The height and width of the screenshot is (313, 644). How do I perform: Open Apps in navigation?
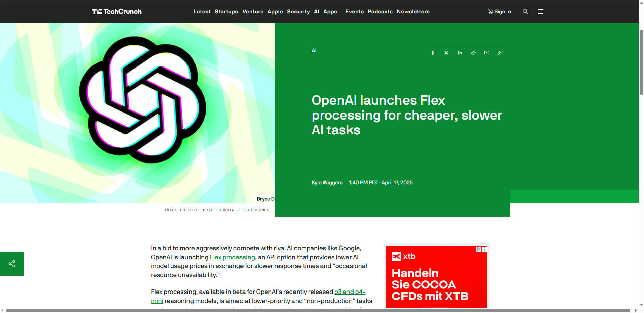[330, 11]
